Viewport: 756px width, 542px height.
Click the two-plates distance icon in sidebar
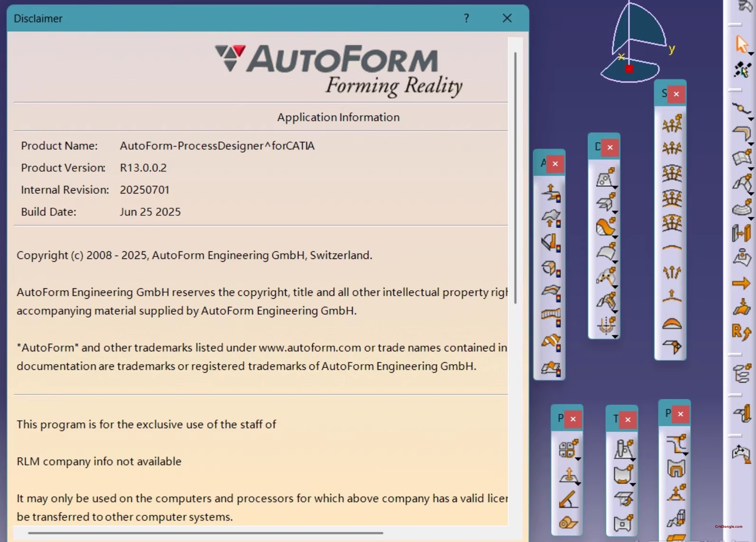[x=741, y=233]
